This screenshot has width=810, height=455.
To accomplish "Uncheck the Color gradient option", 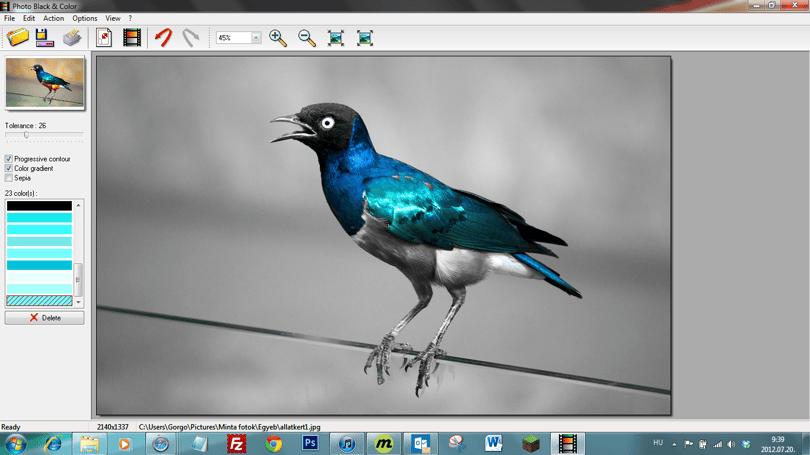I will click(9, 168).
